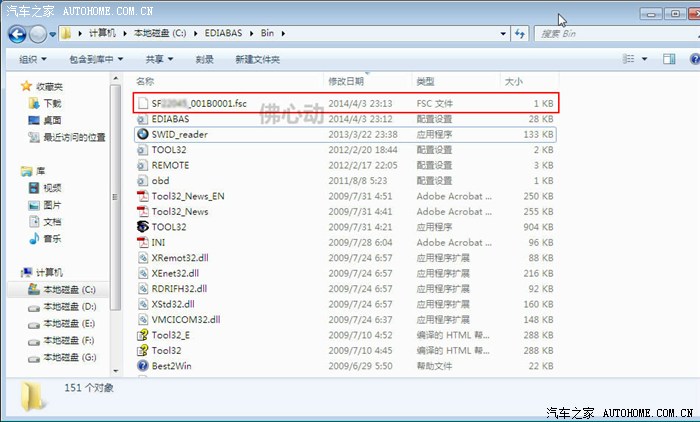Open the Tool32_E compiled HTML help

click(172, 335)
